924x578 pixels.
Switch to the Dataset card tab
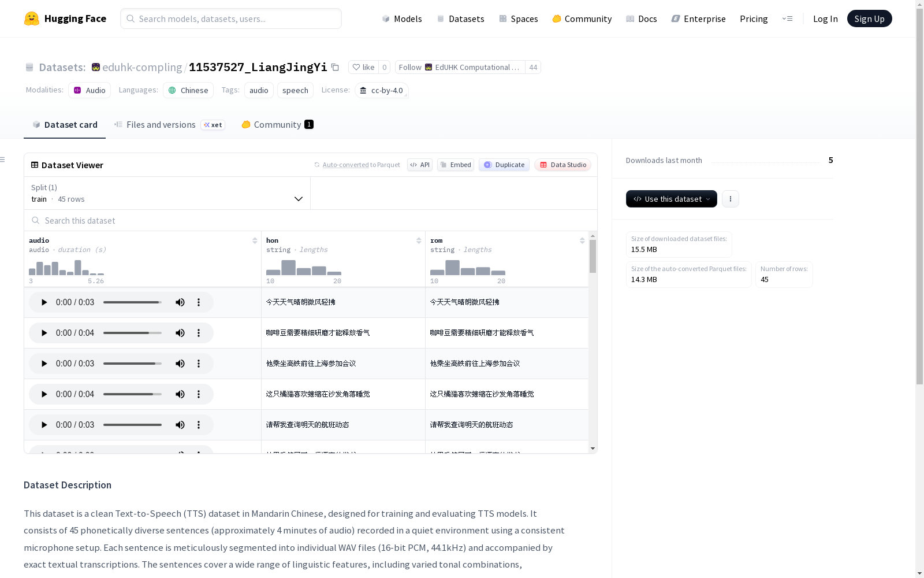pos(65,125)
